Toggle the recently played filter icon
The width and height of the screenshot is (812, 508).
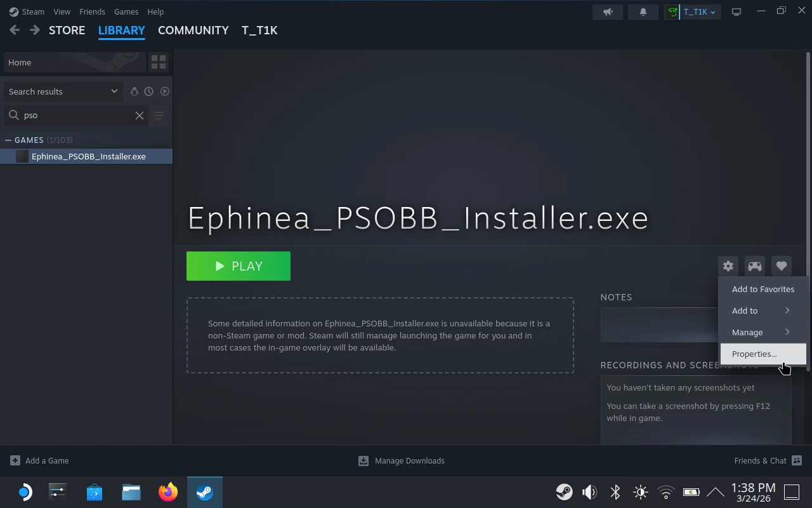(x=148, y=91)
